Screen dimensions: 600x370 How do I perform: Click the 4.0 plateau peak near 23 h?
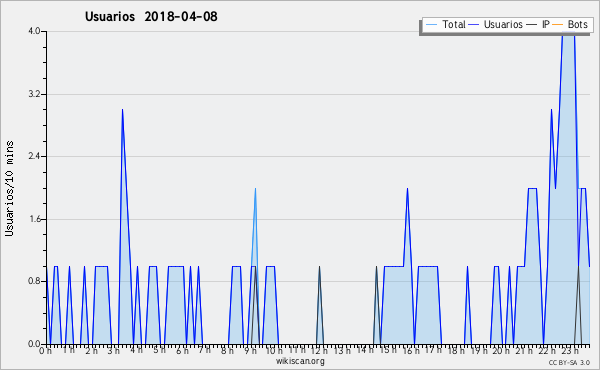(568, 33)
